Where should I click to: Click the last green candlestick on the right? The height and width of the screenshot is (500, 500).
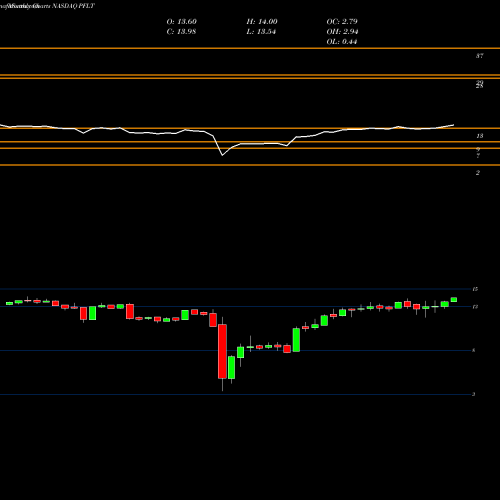point(454,300)
